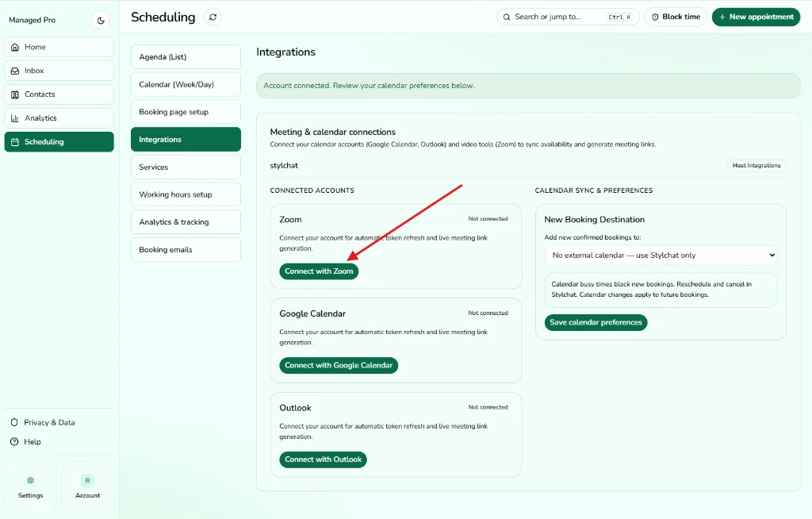
Task: Click Save calendar preferences button
Action: 596,322
